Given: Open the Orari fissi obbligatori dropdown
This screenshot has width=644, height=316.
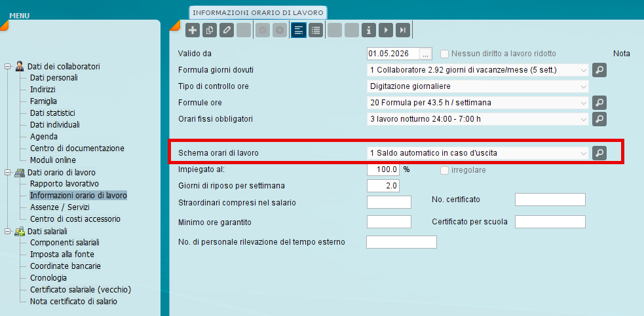Looking at the screenshot, I should pyautogui.click(x=584, y=119).
